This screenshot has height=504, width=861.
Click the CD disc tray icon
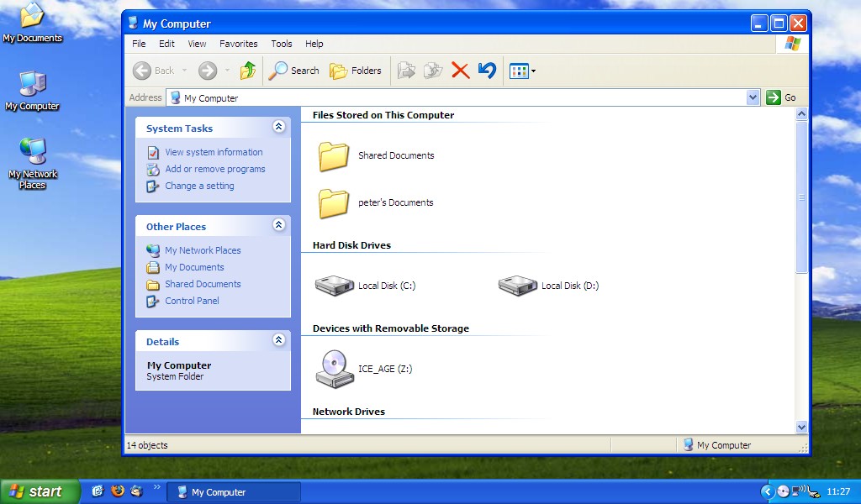pyautogui.click(x=784, y=491)
